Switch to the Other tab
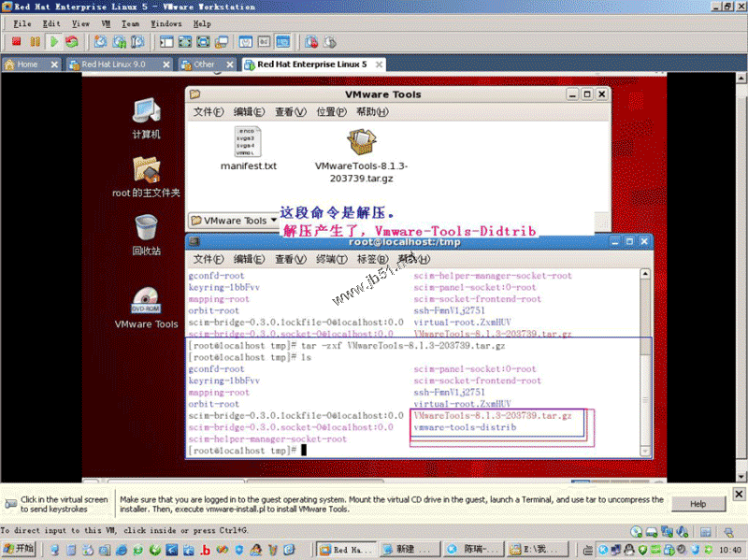 click(x=204, y=65)
